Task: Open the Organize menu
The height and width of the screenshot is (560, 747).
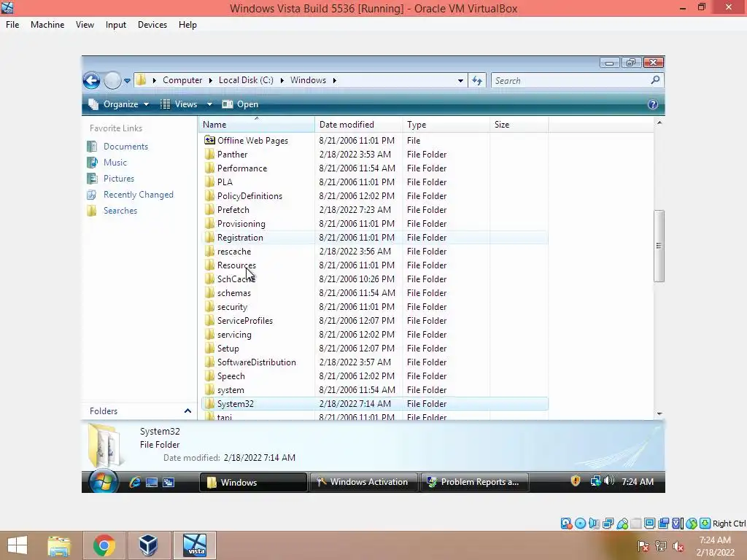Action: tap(119, 104)
